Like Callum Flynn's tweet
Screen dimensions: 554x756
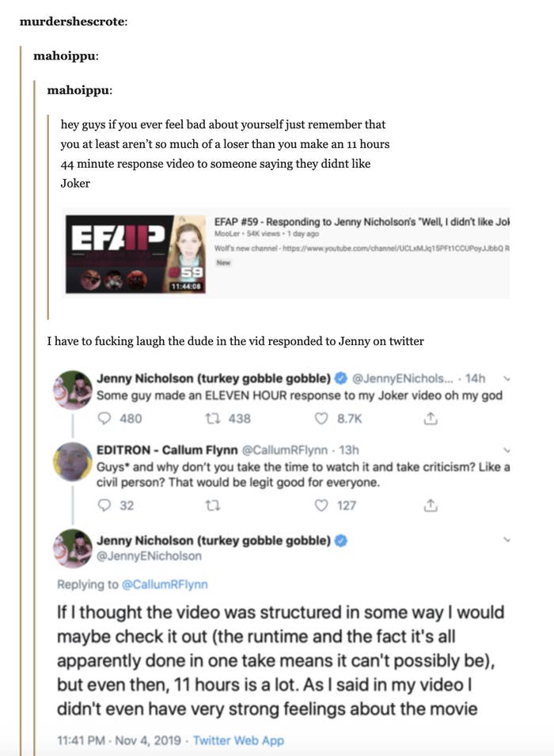(322, 505)
